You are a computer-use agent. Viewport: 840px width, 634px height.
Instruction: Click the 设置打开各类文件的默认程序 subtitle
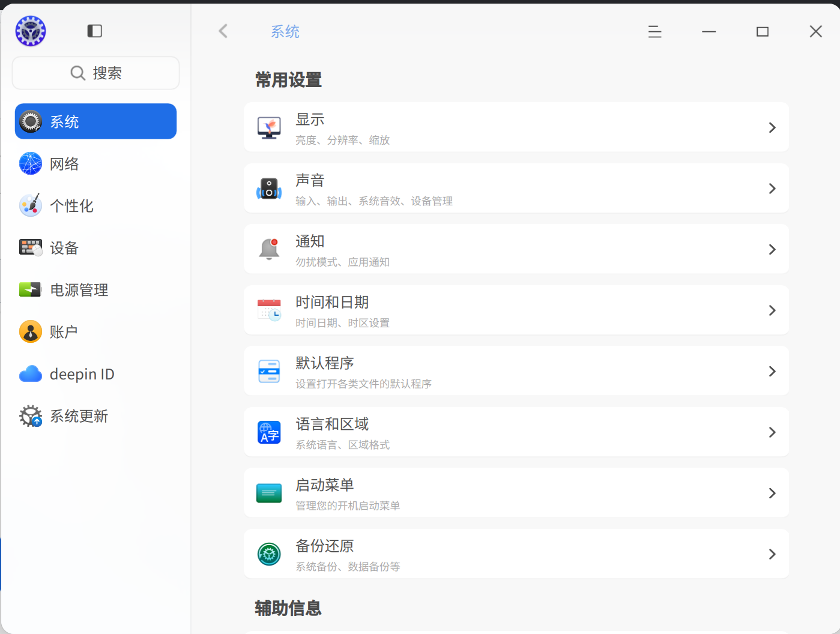[363, 384]
